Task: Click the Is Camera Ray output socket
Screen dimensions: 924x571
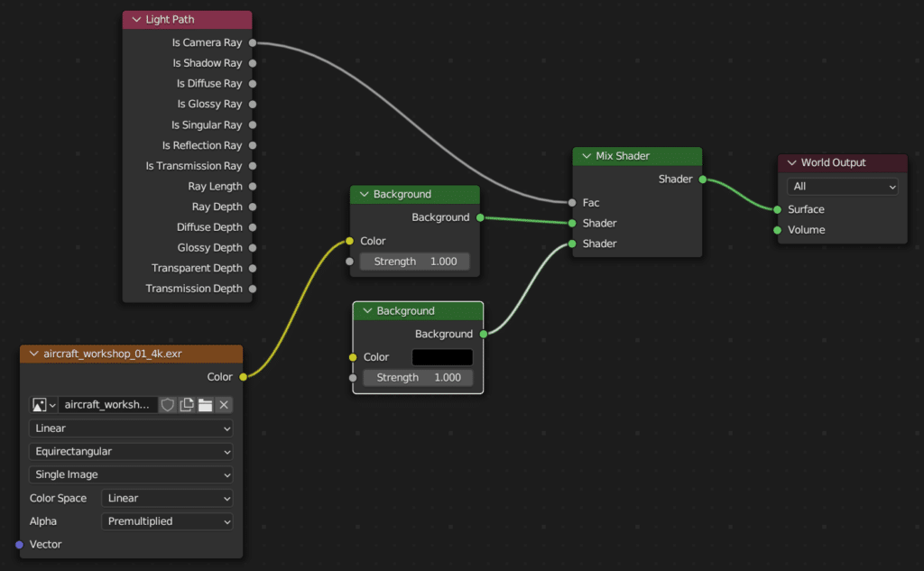Action: pyautogui.click(x=253, y=42)
